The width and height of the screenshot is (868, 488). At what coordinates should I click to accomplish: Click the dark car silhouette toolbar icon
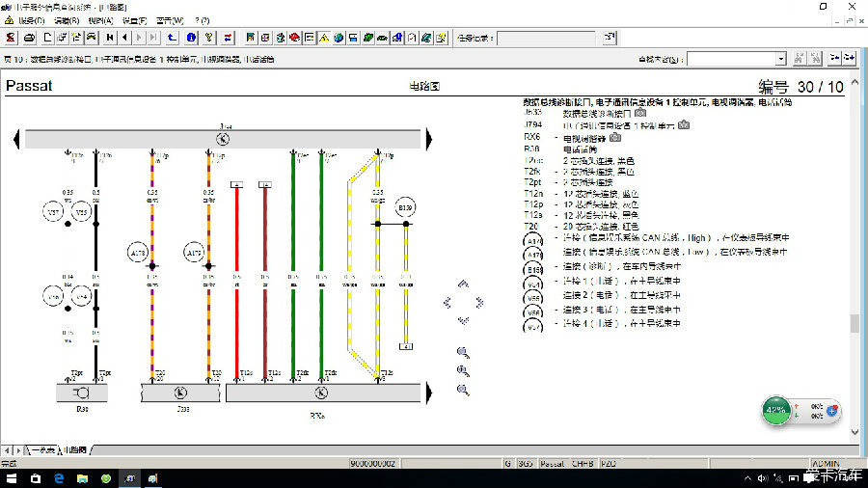click(383, 38)
